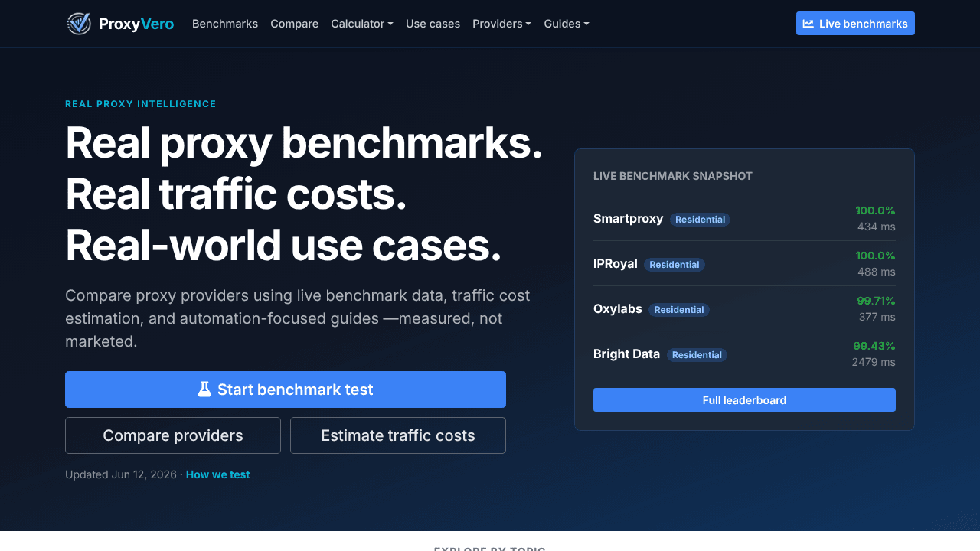Select the Oxylabs provider entry
The width and height of the screenshot is (980, 551).
coord(744,308)
